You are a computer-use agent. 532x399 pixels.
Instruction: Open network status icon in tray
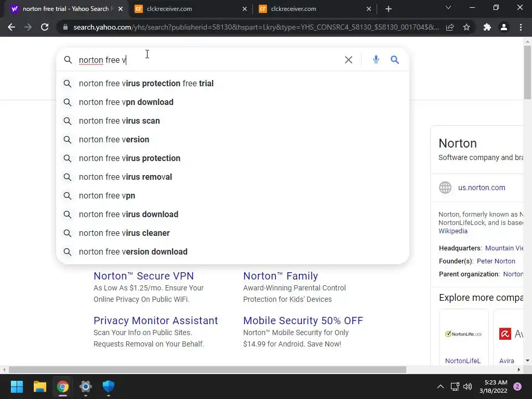[x=455, y=387]
